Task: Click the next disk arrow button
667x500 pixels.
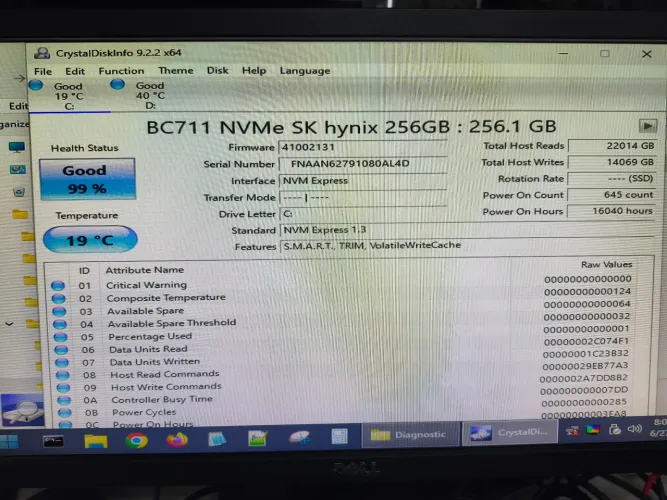Action: 647,126
